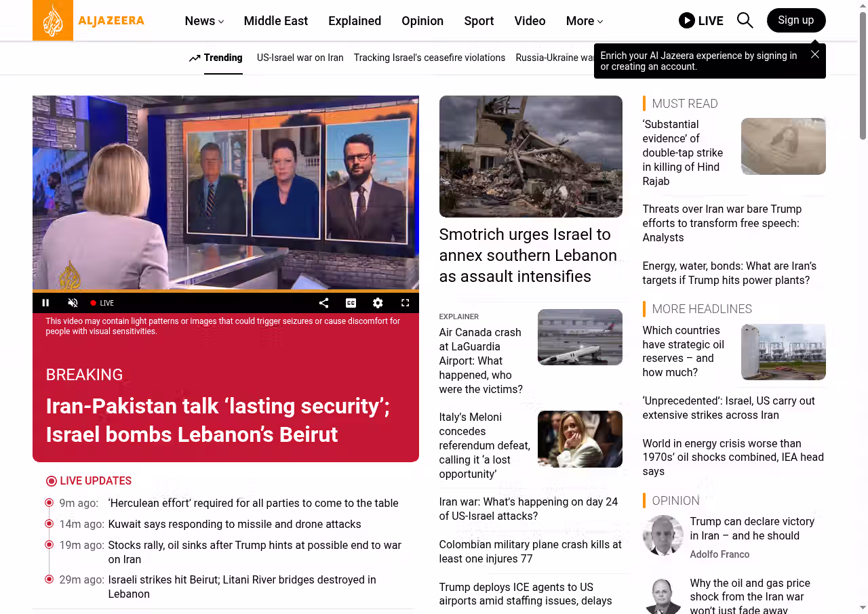Screen dimensions: 868x614
Task: Open video player settings gear
Action: point(378,303)
